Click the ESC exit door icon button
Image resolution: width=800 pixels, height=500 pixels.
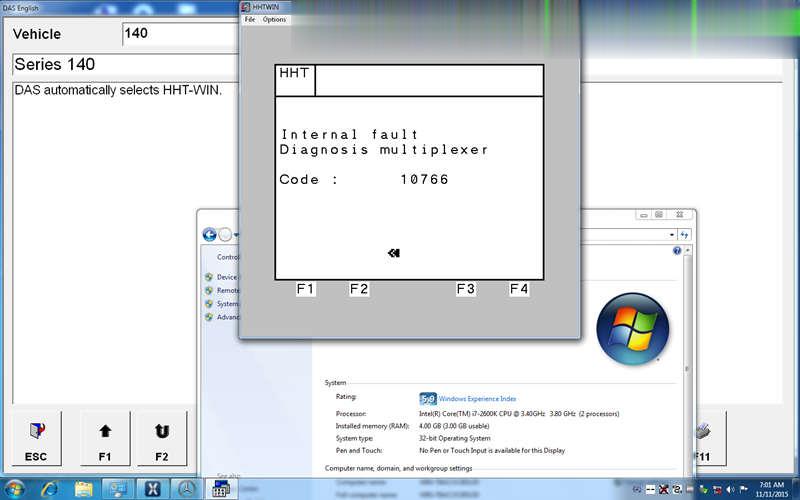36,439
